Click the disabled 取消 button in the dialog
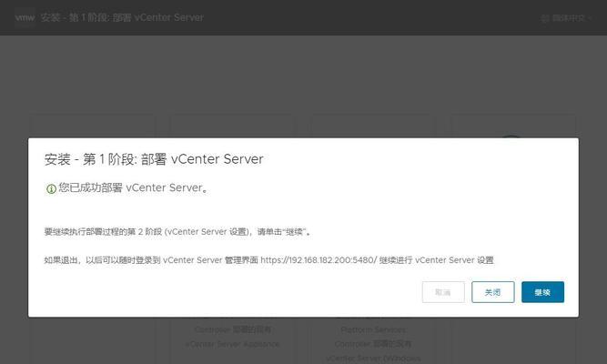Image resolution: width=607 pixels, height=364 pixels. coord(443,292)
